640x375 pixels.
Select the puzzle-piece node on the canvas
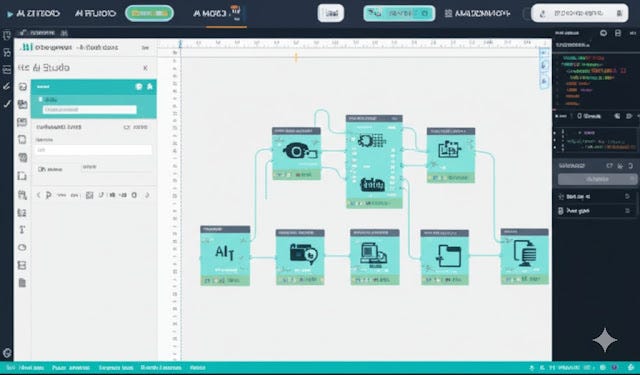click(451, 155)
